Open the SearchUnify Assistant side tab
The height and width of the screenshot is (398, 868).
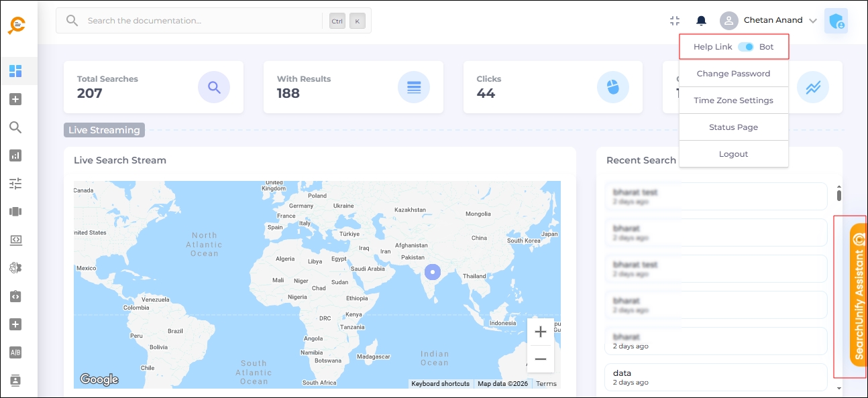coord(859,295)
